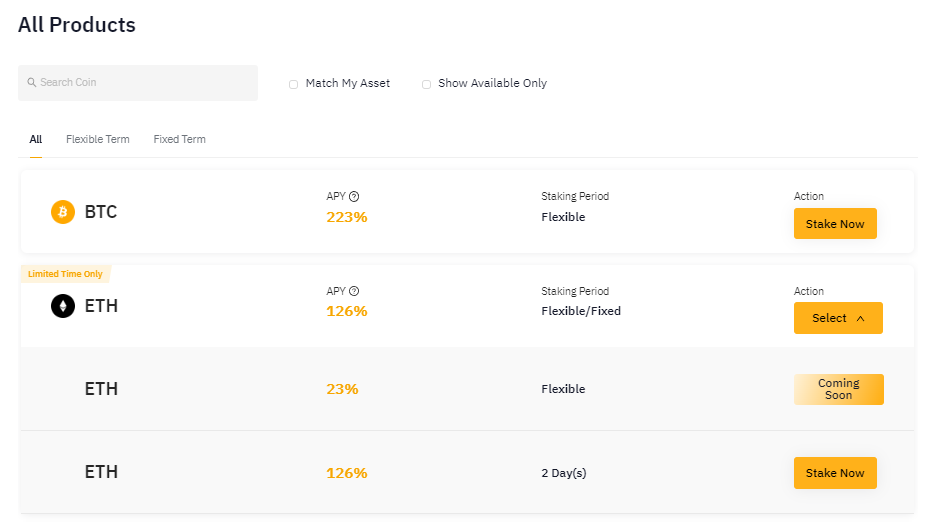
Task: Click the Ethereum coin icon
Action: pyautogui.click(x=63, y=306)
